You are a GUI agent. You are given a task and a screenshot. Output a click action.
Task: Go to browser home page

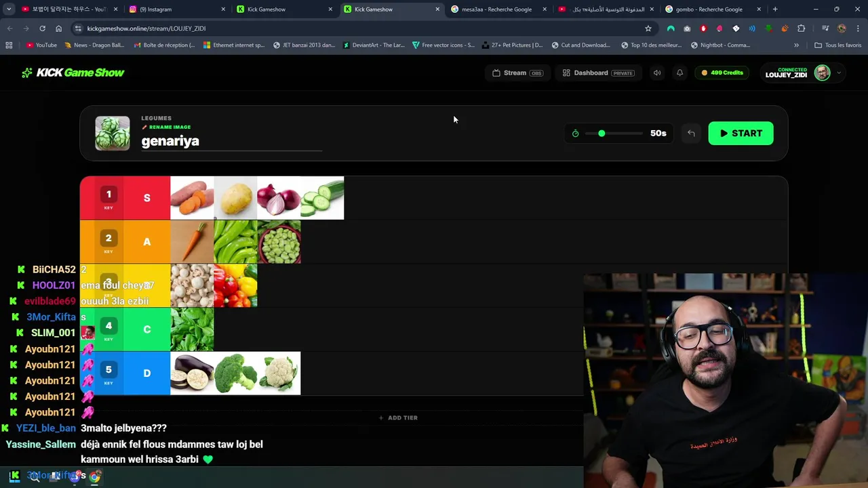coord(58,28)
